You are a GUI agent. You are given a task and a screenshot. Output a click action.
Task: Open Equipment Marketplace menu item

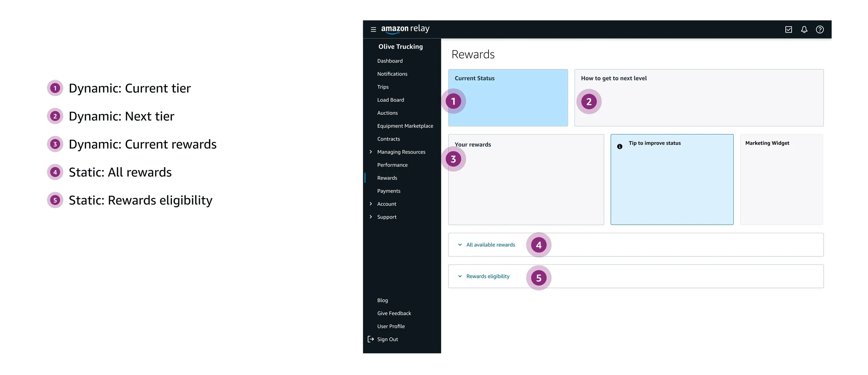pyautogui.click(x=405, y=126)
